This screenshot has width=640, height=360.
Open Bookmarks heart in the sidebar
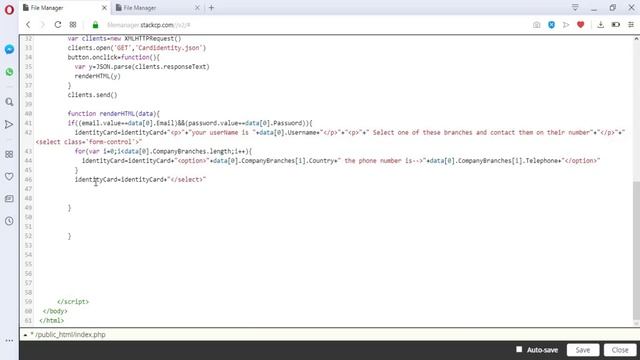[9, 176]
